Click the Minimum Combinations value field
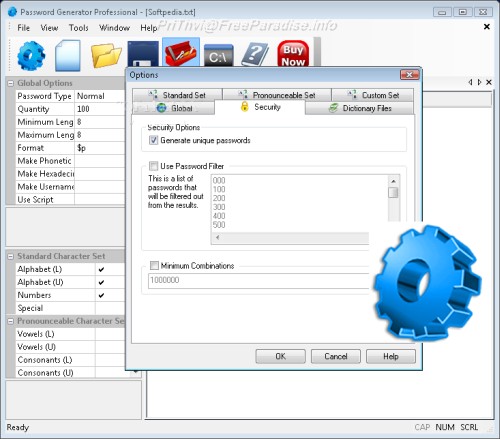 click(x=259, y=280)
